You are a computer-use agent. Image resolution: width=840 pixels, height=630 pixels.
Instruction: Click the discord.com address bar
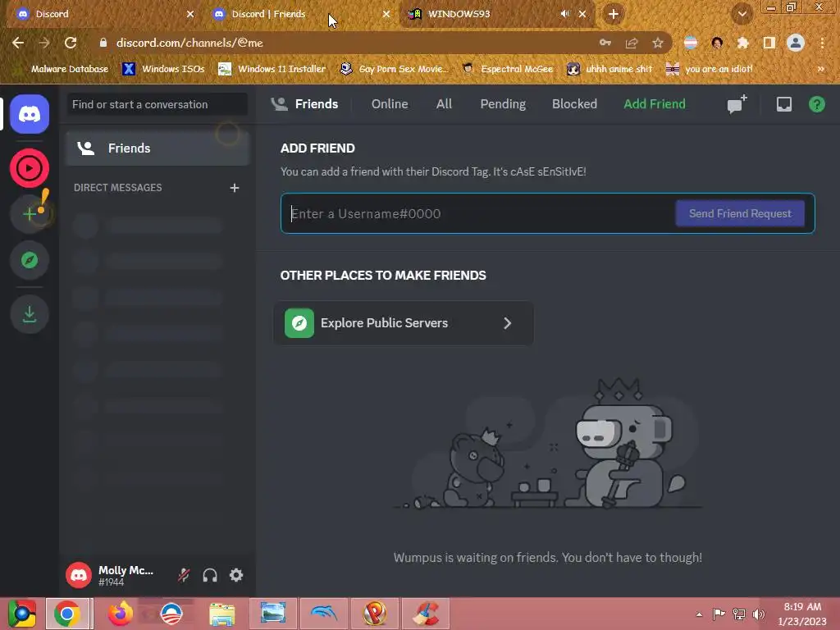pos(343,43)
